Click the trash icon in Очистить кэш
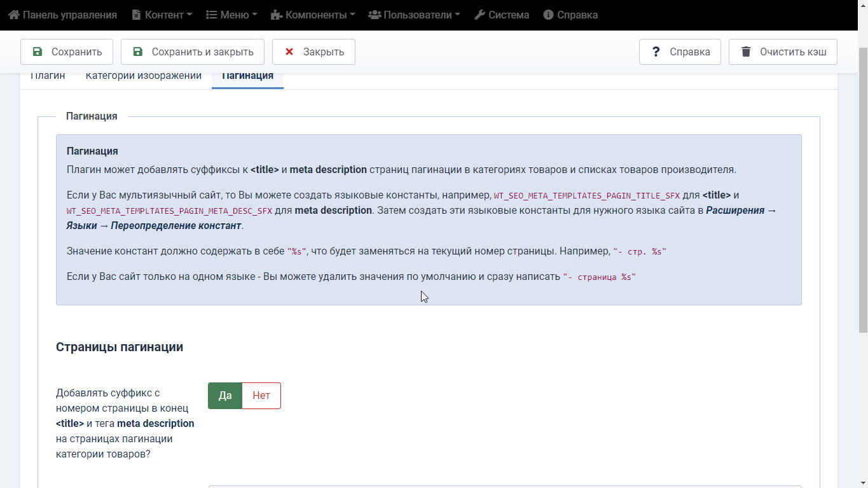 click(x=746, y=52)
